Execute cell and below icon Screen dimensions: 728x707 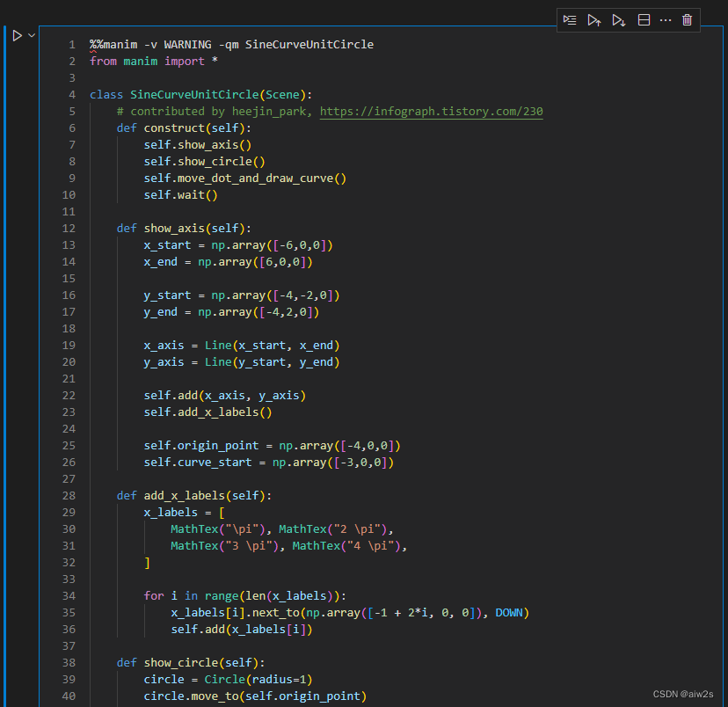618,20
